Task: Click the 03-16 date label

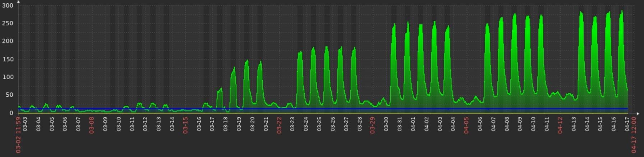Action: point(199,124)
